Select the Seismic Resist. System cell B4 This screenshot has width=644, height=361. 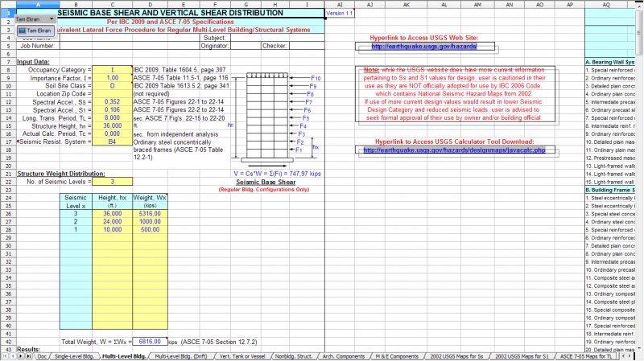(x=112, y=142)
